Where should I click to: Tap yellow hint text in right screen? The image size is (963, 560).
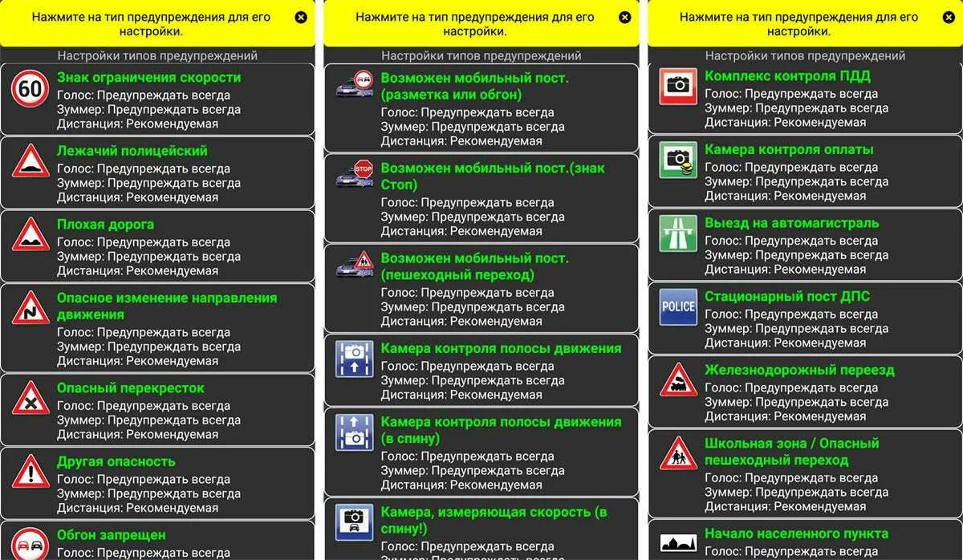pyautogui.click(x=799, y=24)
